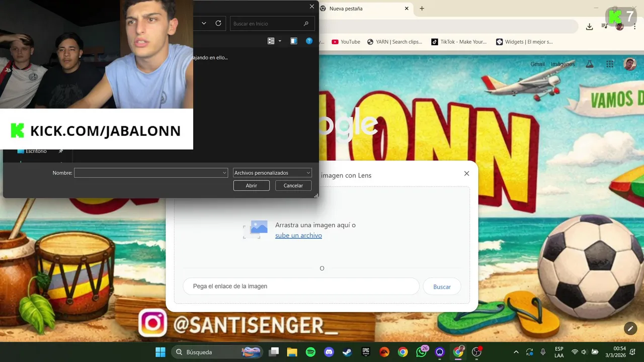Click the customize Chrome pencil button
644x362 pixels.
coord(630,328)
